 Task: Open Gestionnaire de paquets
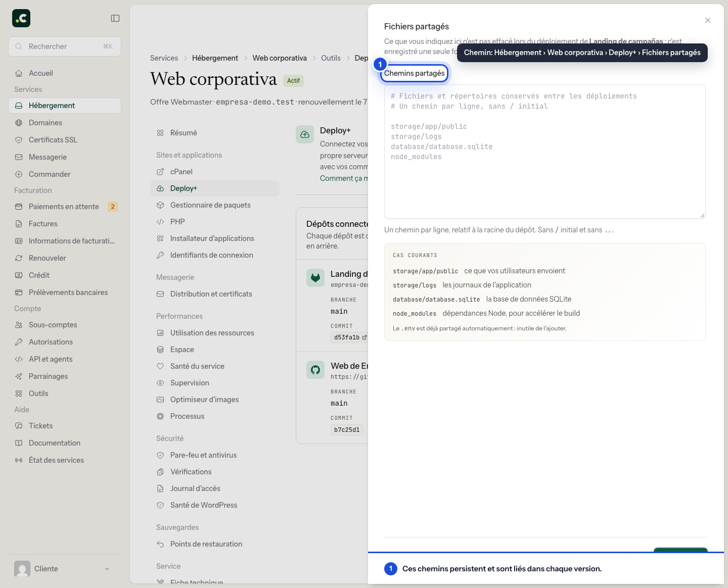(x=215, y=205)
